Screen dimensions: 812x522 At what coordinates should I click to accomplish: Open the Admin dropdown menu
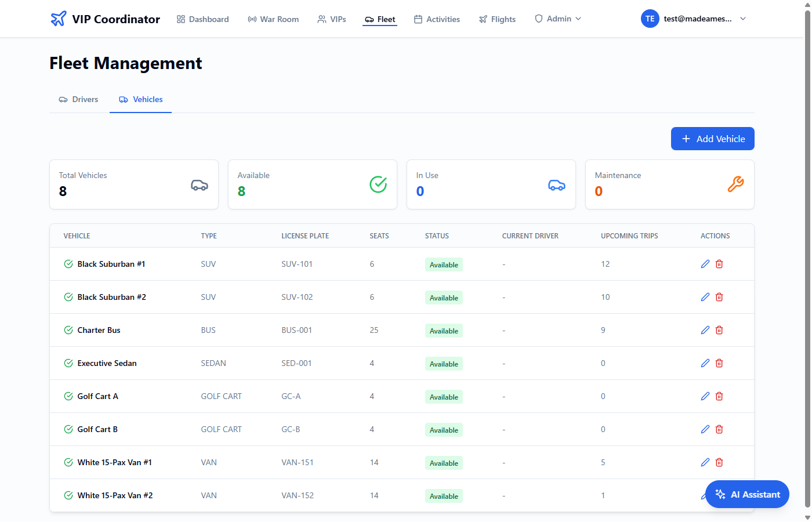click(x=558, y=19)
